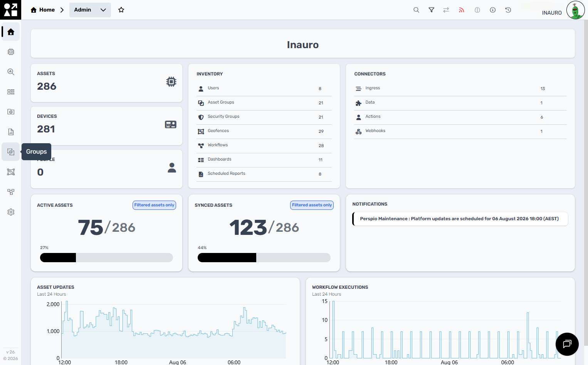Image resolution: width=588 pixels, height=365 pixels.
Task: Click the live feed signal icon
Action: coord(461,10)
